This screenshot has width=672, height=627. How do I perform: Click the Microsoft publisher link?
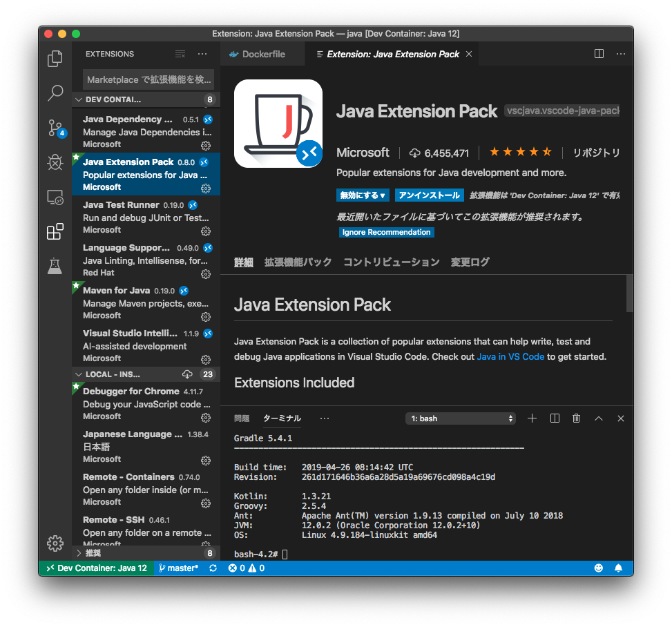363,152
